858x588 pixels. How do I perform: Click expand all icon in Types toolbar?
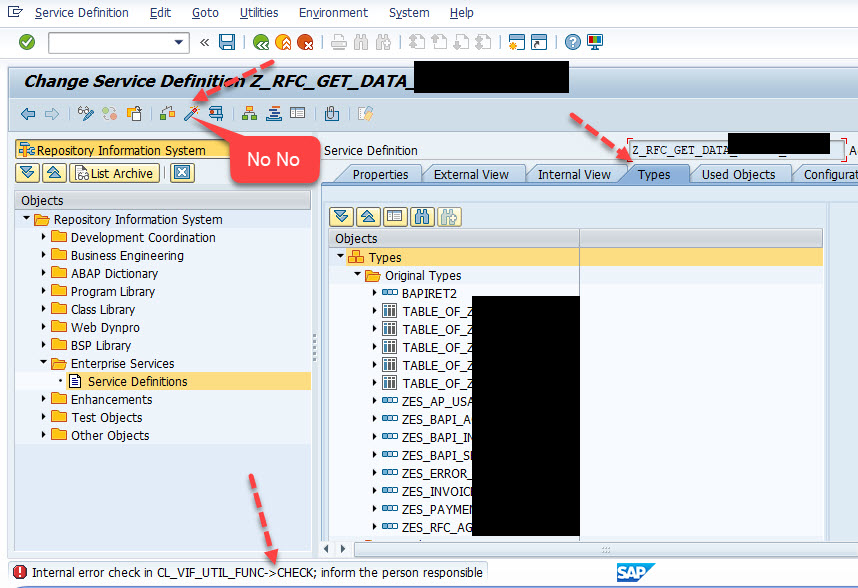pos(341,217)
